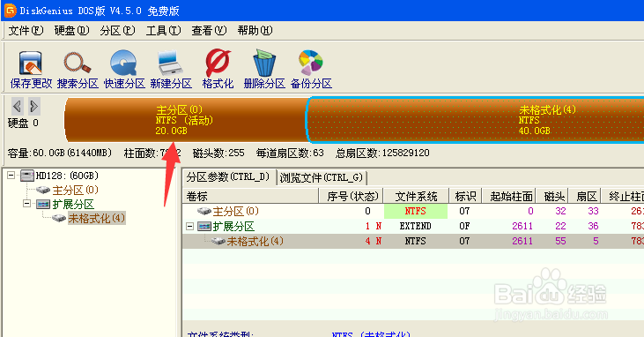
Task: Go to the next disk with the right arrow
Action: [x=34, y=106]
